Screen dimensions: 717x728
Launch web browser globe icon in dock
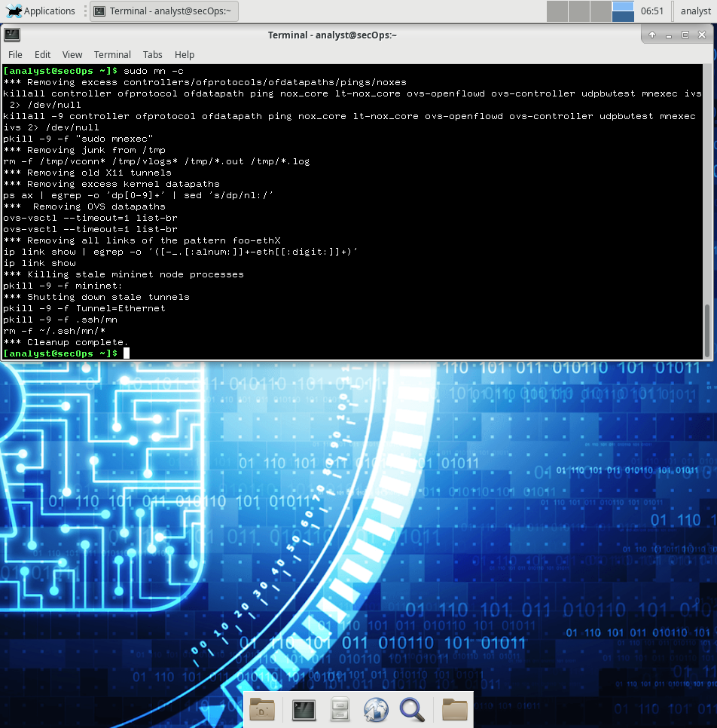point(375,710)
